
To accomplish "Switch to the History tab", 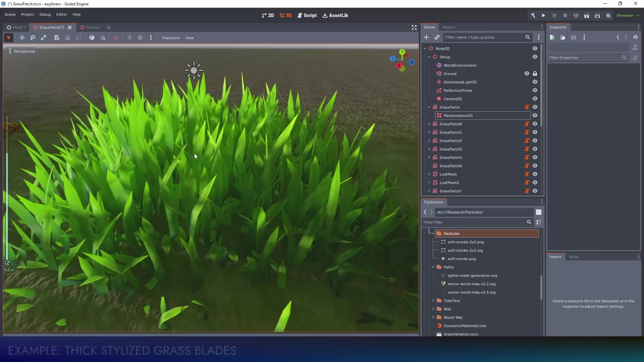I will 448,27.
